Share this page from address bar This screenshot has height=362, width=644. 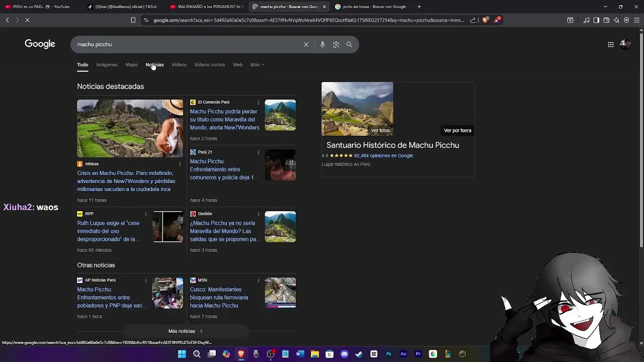coord(473,20)
